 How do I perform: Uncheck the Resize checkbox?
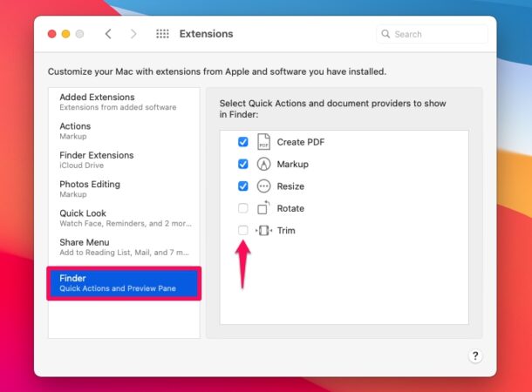(243, 186)
